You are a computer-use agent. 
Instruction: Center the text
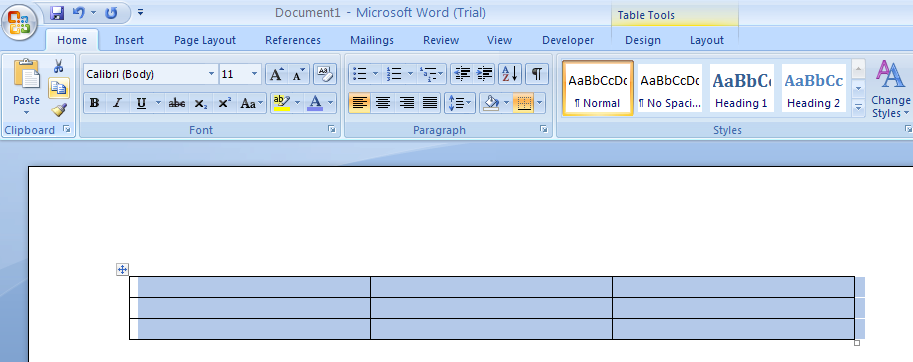[383, 104]
